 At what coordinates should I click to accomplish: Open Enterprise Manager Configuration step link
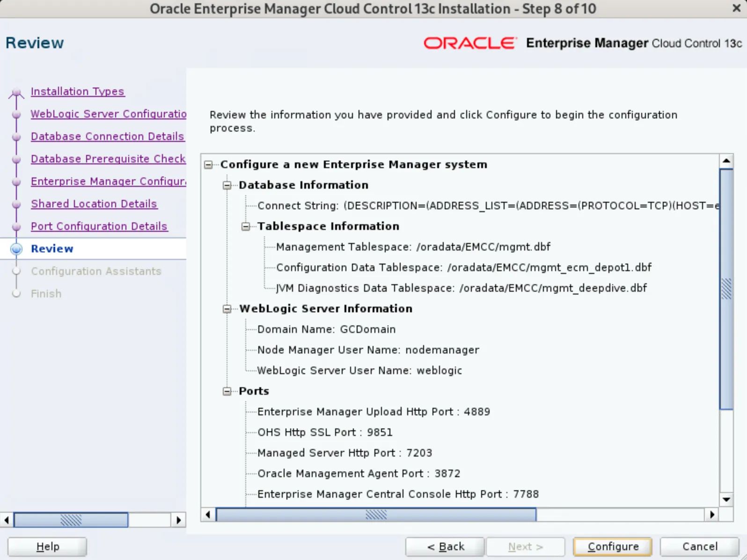click(109, 181)
